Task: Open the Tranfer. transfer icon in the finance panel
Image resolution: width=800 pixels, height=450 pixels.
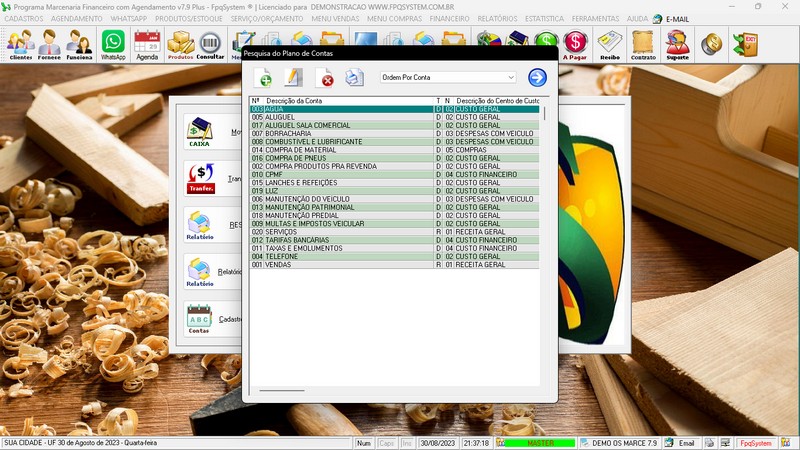Action: (201, 178)
